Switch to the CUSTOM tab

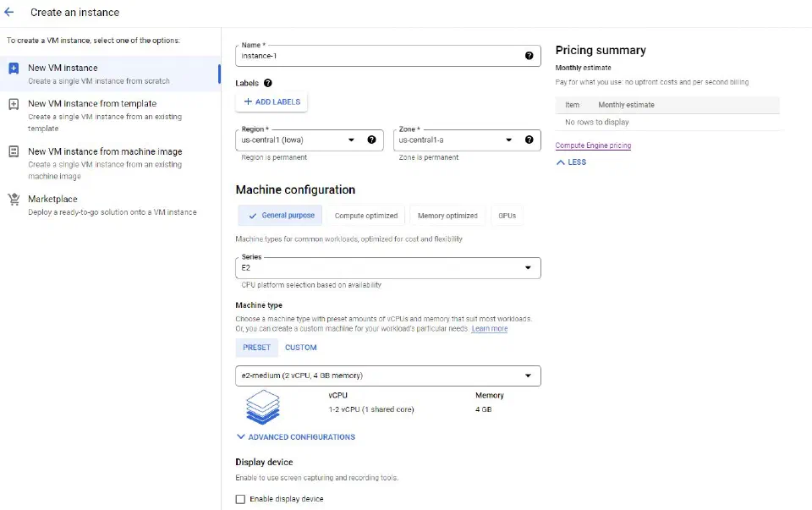pyautogui.click(x=301, y=348)
